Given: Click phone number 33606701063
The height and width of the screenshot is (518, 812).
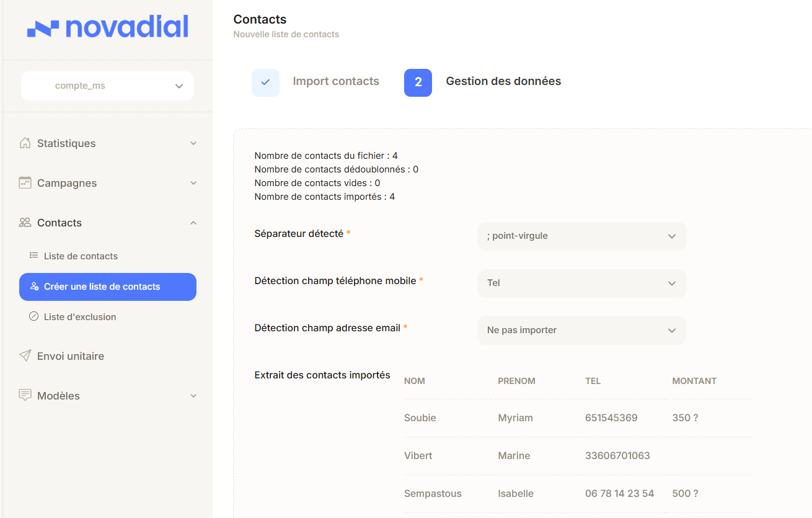Looking at the screenshot, I should click(x=617, y=456).
